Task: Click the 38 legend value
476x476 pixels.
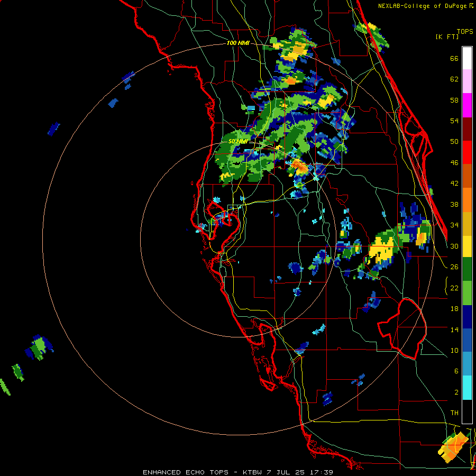Action: coord(454,204)
